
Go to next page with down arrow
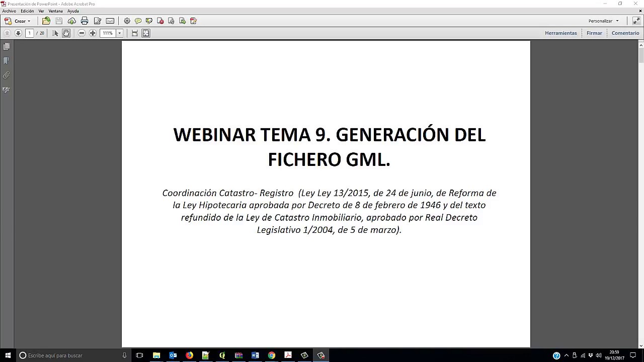(18, 33)
